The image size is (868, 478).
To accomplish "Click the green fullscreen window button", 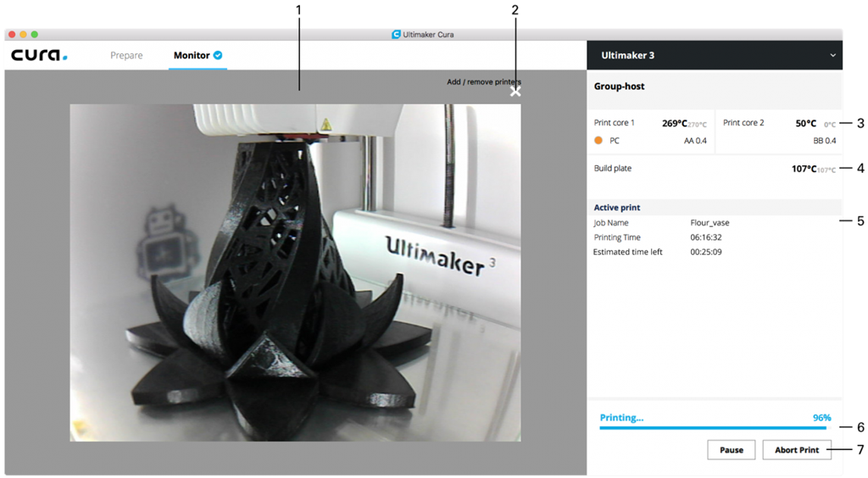I will point(34,34).
